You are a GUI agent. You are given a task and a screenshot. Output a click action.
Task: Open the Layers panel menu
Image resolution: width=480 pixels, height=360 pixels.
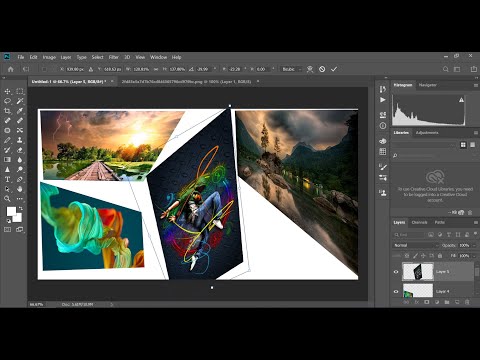coord(476,222)
